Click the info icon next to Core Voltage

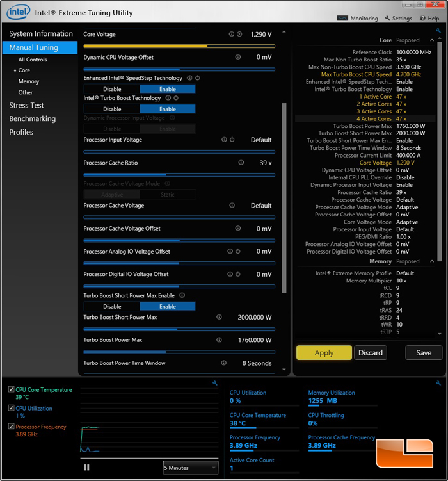point(231,34)
